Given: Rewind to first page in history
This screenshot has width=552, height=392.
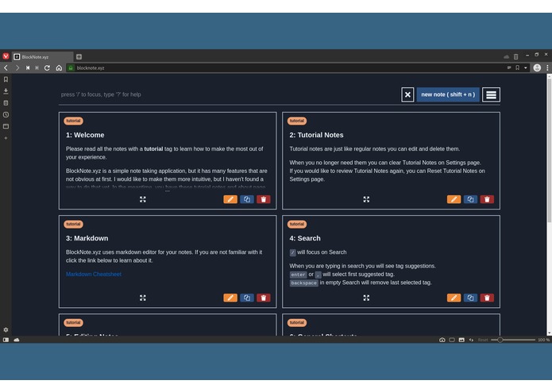Looking at the screenshot, I should [x=28, y=68].
